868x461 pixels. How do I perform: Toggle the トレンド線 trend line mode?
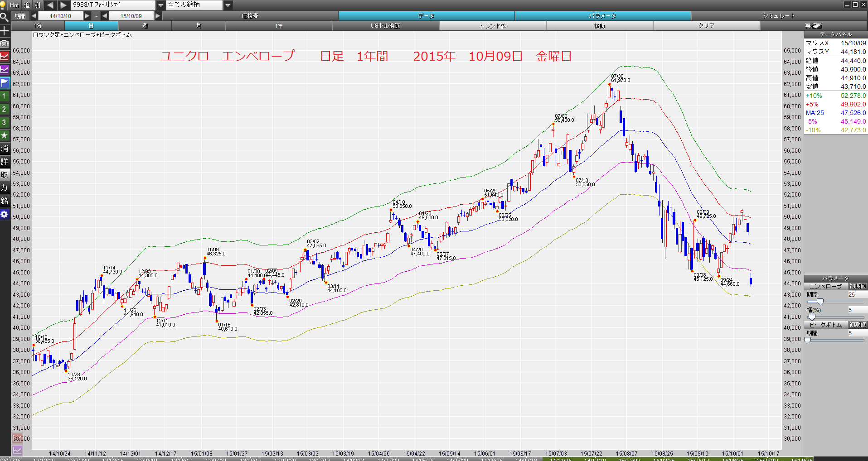pyautogui.click(x=493, y=26)
